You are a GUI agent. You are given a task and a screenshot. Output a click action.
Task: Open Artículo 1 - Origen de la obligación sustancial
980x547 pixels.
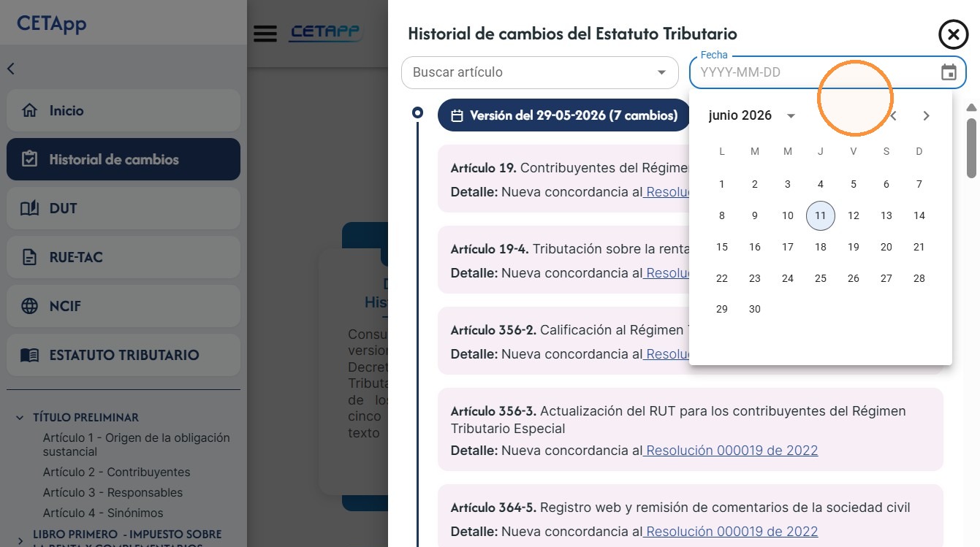[x=136, y=445]
